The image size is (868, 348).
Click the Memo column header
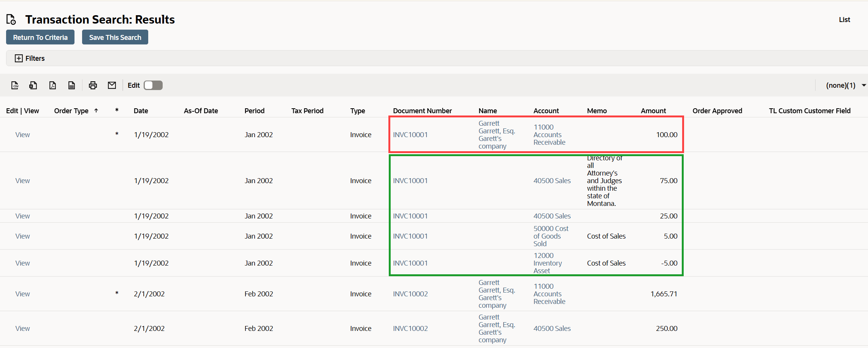click(x=597, y=111)
